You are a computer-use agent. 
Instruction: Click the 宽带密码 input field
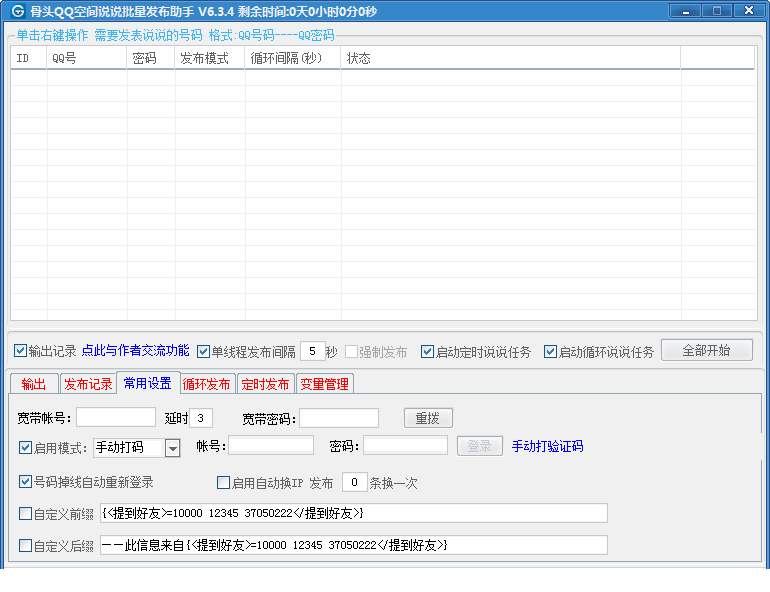click(339, 418)
